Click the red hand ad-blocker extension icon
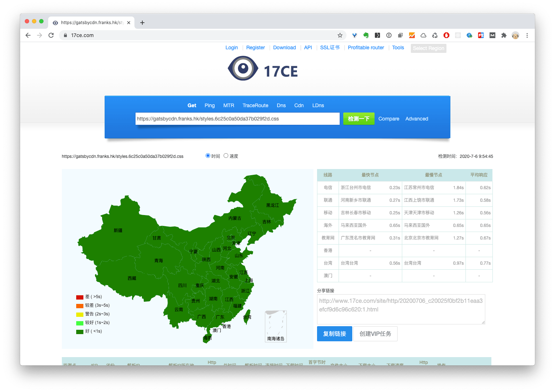 (x=446, y=35)
